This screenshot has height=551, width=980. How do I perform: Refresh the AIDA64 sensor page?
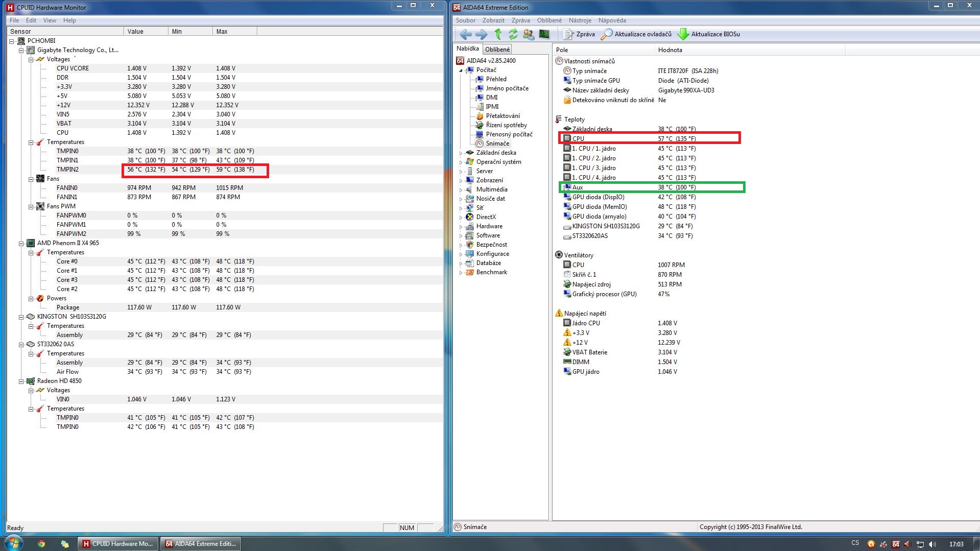(x=513, y=34)
